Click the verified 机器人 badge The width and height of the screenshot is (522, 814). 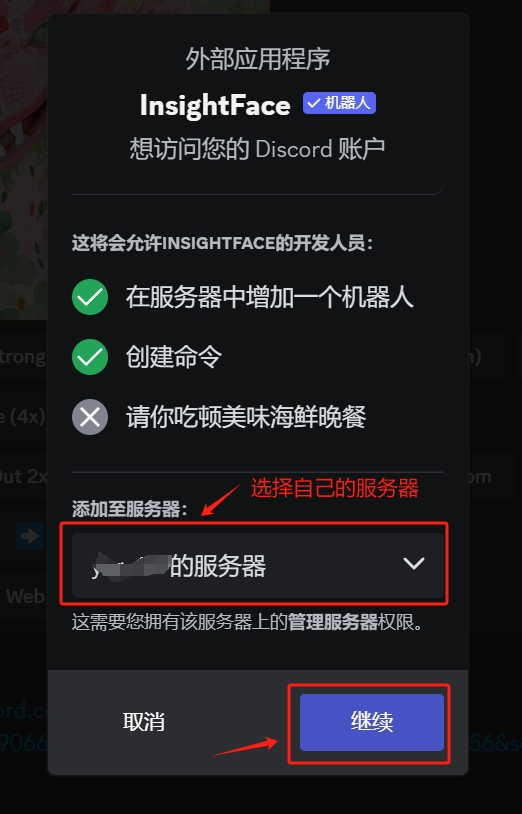pos(339,103)
